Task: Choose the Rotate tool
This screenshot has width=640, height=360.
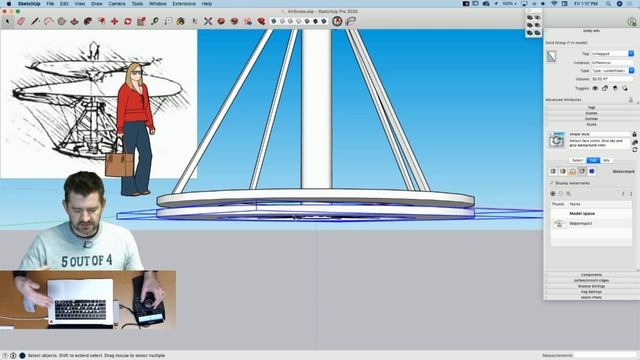Action: (x=128, y=21)
